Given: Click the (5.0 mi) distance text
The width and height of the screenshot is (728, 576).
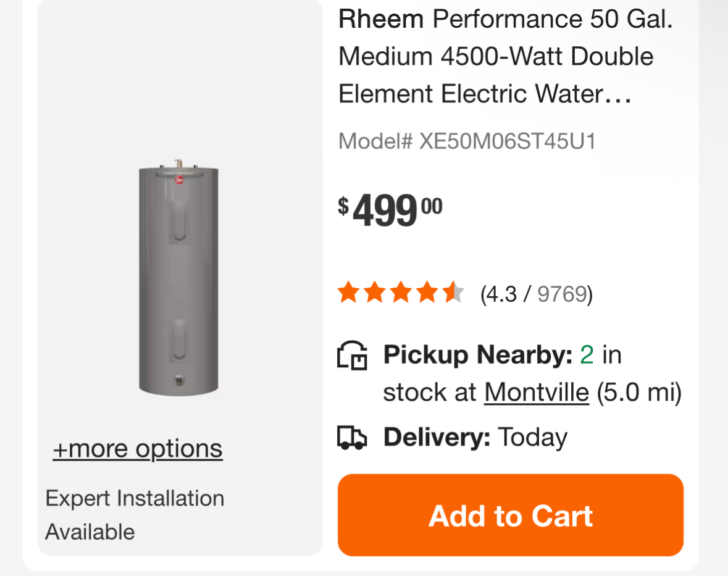Looking at the screenshot, I should pos(638,392).
